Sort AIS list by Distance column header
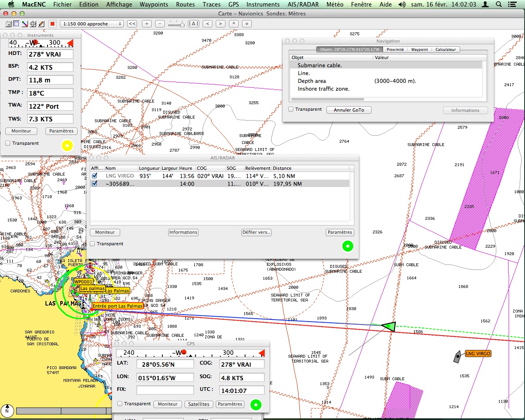Image resolution: width=525 pixels, height=420 pixels. click(310, 168)
